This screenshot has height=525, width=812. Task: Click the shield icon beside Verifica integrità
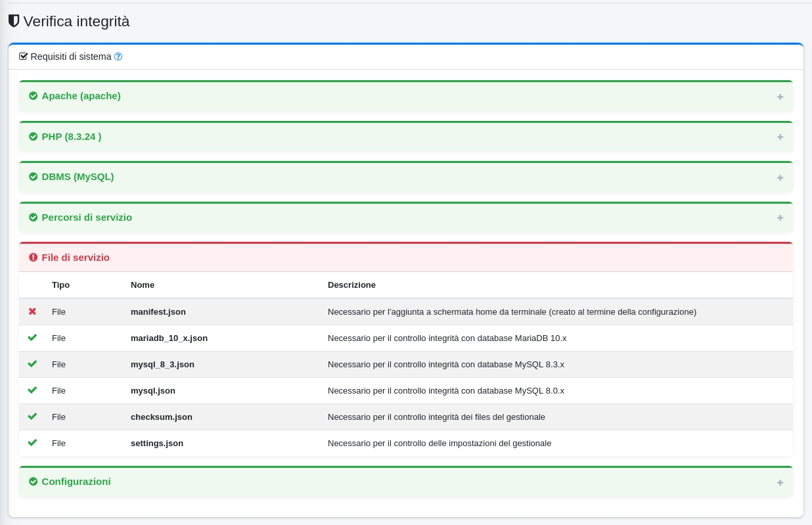pyautogui.click(x=14, y=21)
